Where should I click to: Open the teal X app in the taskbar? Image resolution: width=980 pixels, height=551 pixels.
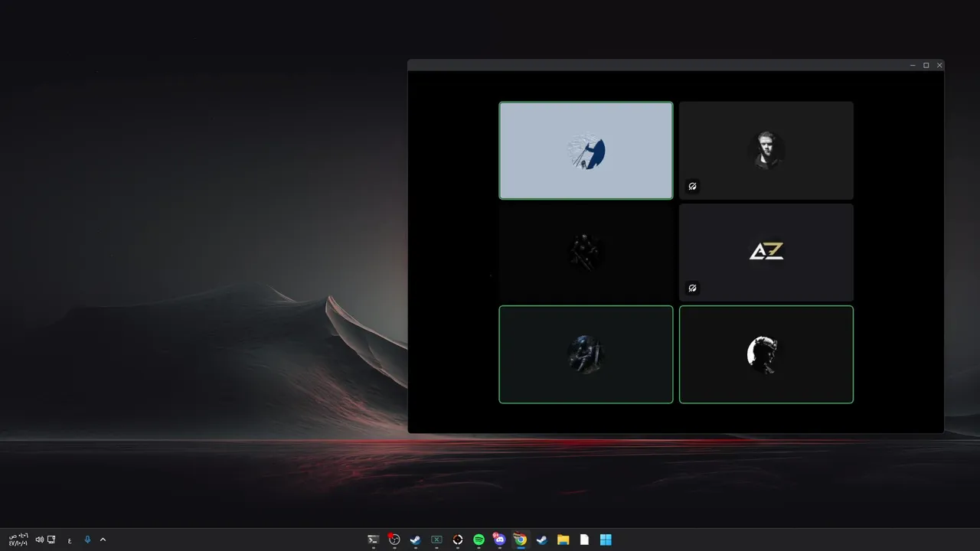(x=436, y=540)
